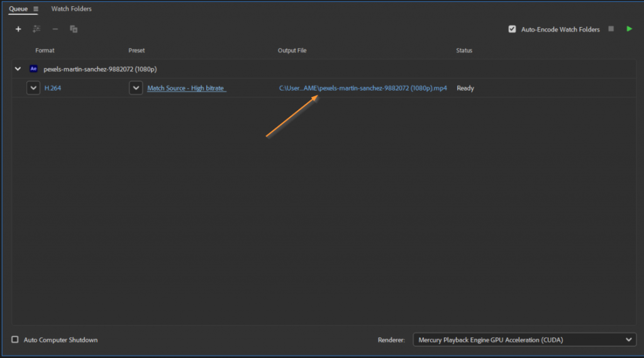Open the format dropdown next to H.264

point(33,88)
